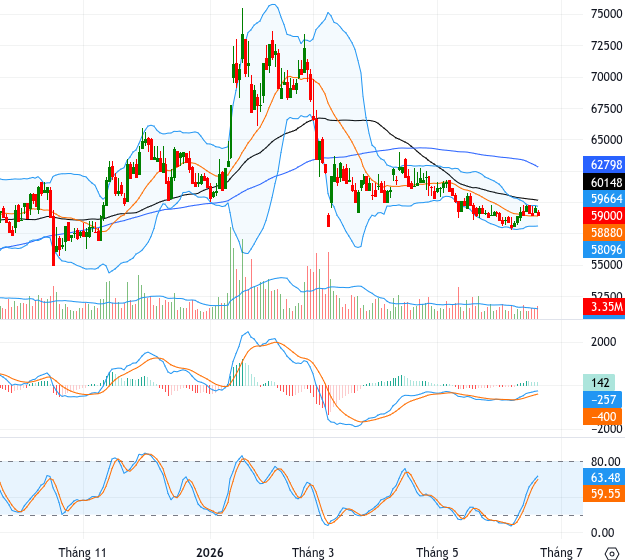The height and width of the screenshot is (560, 625).
Task: Open chart settings gear icon
Action: coord(611,554)
